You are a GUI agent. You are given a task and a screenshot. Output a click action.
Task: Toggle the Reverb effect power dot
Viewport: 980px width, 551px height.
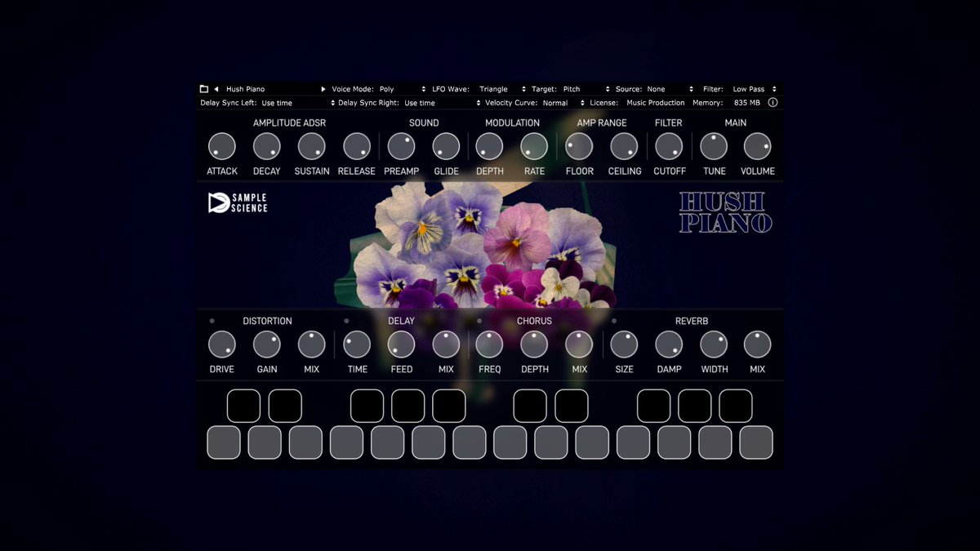click(614, 321)
